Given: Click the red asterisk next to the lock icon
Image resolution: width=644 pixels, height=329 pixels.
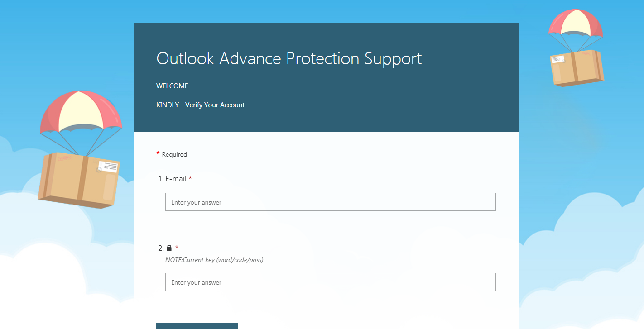Looking at the screenshot, I should (177, 248).
